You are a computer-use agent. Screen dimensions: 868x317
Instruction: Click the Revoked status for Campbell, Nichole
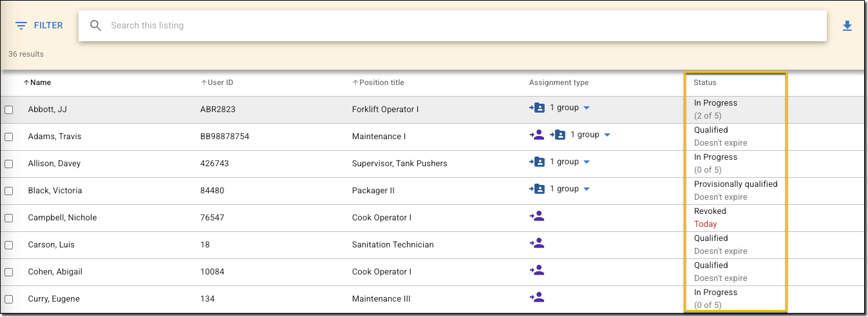pyautogui.click(x=710, y=211)
